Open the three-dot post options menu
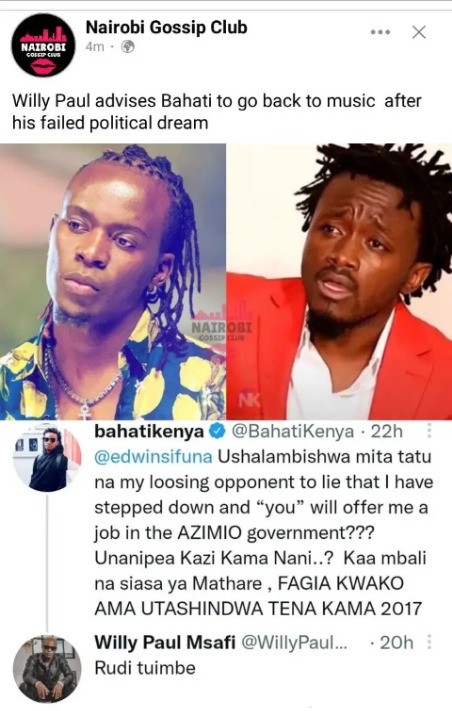The height and width of the screenshot is (711, 452). pos(380,32)
